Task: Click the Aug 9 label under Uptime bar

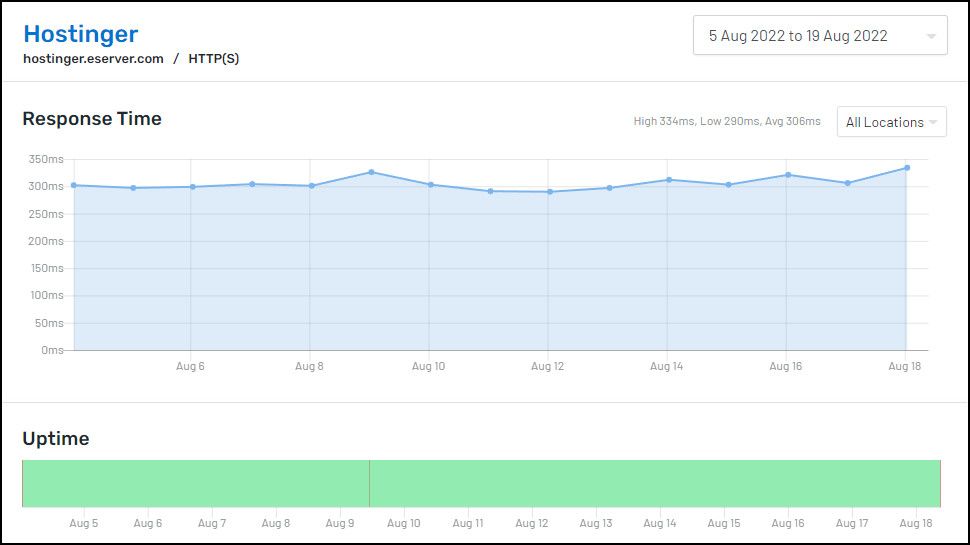Action: 340,523
